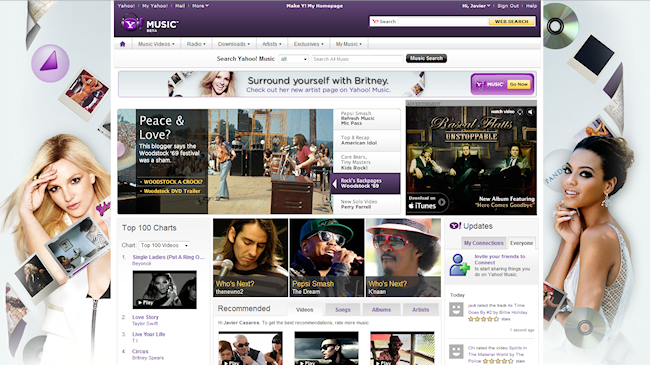This screenshot has height=365, width=650.
Task: Click the Download on iTunes arrow badge
Action: tap(427, 202)
